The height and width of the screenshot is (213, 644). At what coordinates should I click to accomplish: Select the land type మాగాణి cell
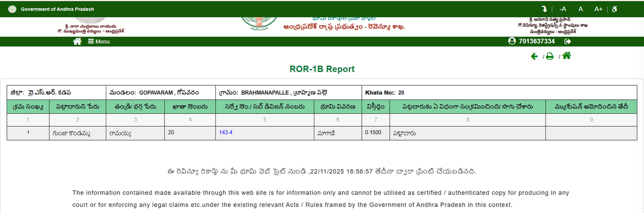pos(338,133)
